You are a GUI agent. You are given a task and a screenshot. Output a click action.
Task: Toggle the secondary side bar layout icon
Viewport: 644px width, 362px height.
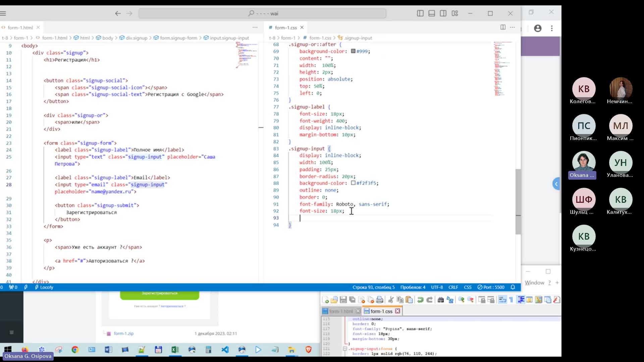443,13
